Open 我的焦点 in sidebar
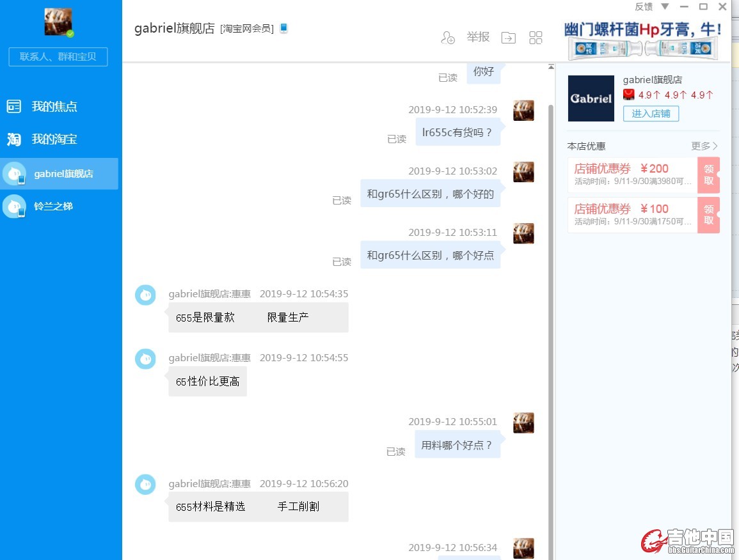Image resolution: width=739 pixels, height=560 pixels. tap(54, 107)
